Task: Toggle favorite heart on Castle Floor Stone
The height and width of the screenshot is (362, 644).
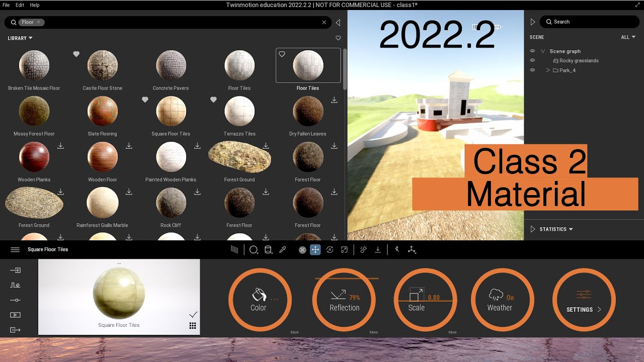Action: 76,54
